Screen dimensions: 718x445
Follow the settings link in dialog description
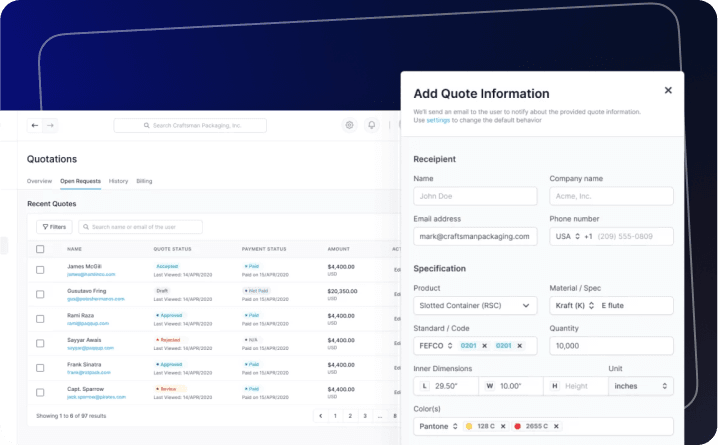(x=438, y=120)
